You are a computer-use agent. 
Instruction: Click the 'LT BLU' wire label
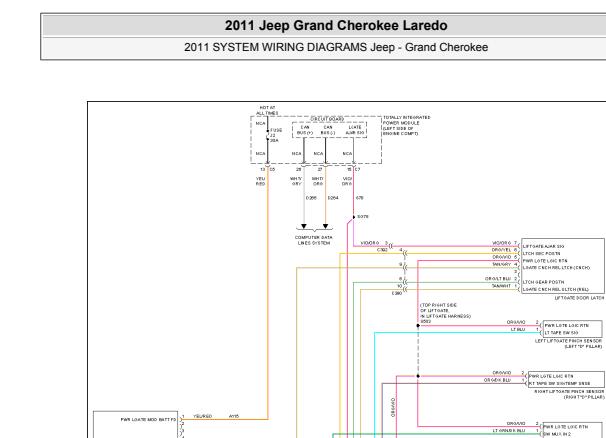click(x=518, y=329)
